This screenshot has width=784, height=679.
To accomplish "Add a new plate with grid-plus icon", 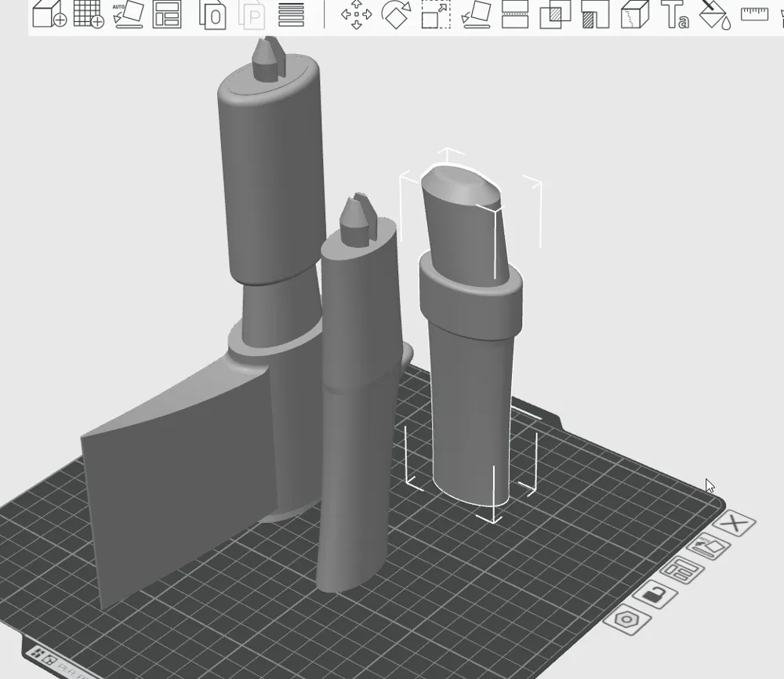I will tap(88, 14).
